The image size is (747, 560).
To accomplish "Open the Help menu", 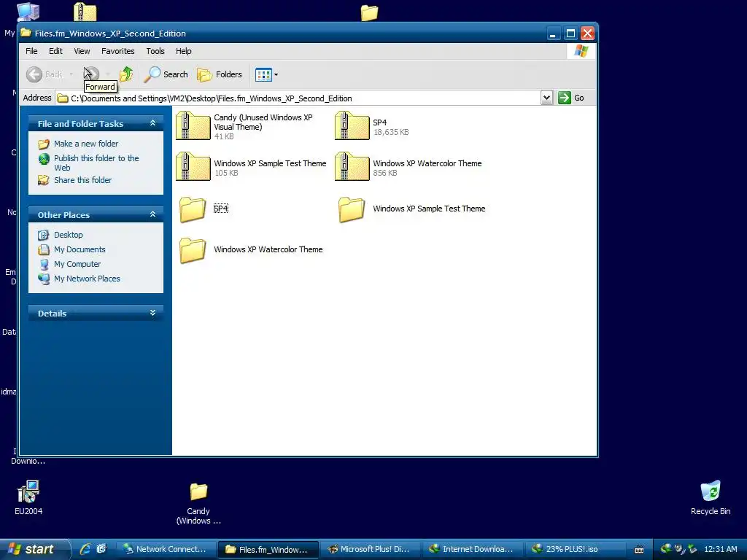I will click(183, 51).
